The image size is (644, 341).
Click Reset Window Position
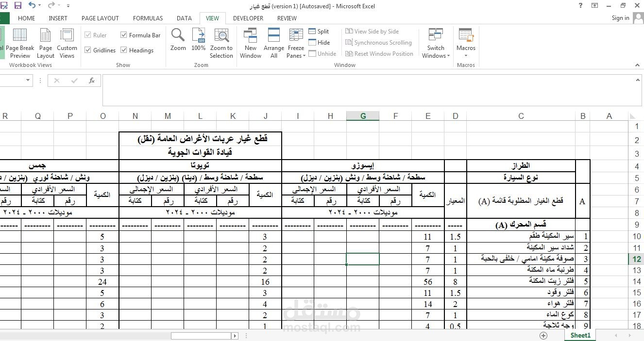[379, 53]
